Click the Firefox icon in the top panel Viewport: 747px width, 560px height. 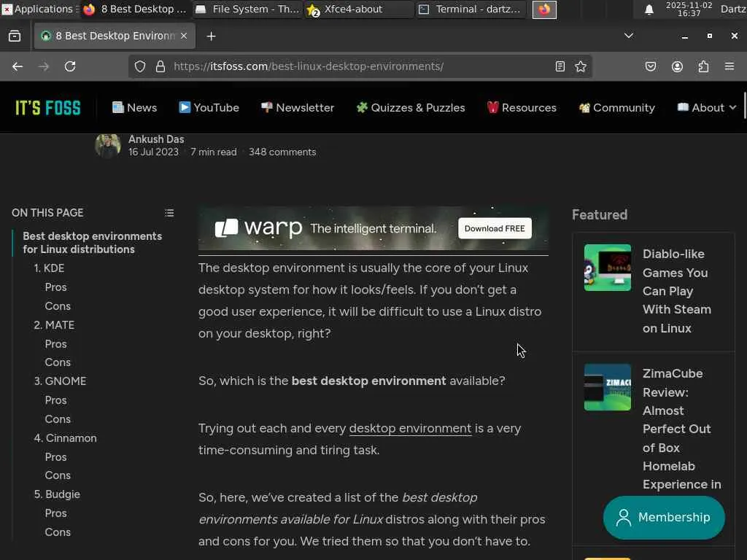[544, 9]
